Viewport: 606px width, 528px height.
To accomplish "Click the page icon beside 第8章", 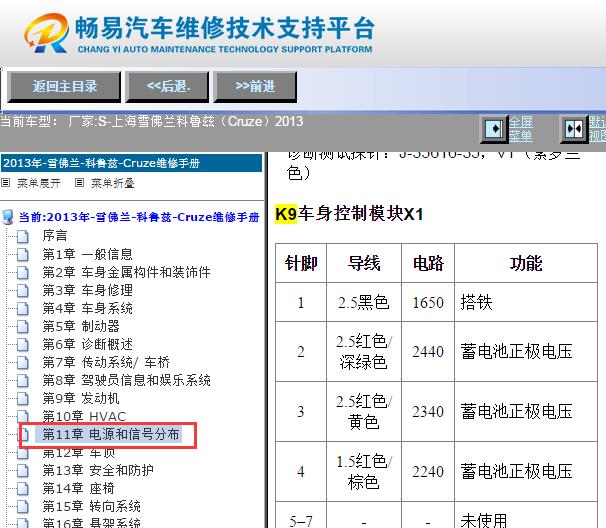I will point(23,381).
